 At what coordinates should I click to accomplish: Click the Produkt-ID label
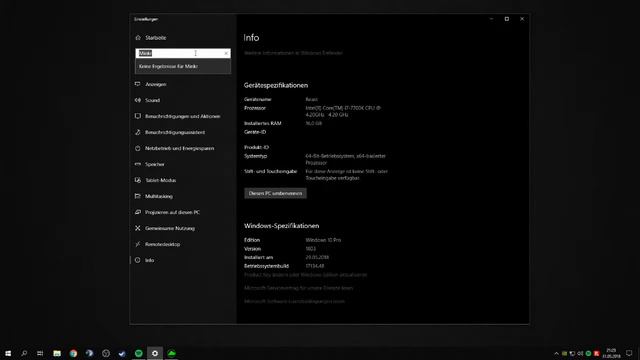point(256,147)
